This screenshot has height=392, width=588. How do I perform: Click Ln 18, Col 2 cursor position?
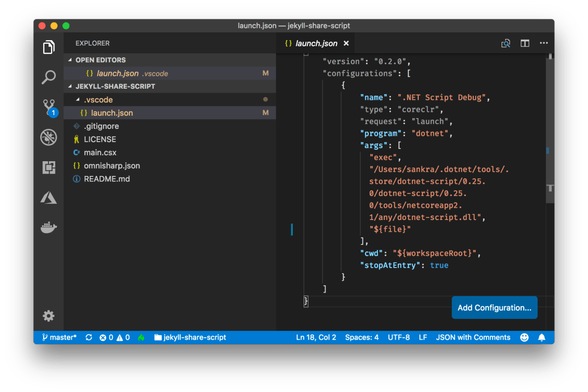(316, 337)
